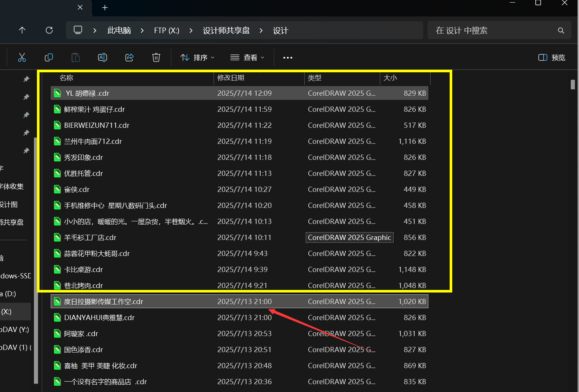The image size is (579, 392).
Task: Click the navigation pane scrollbar
Action: coord(36,260)
